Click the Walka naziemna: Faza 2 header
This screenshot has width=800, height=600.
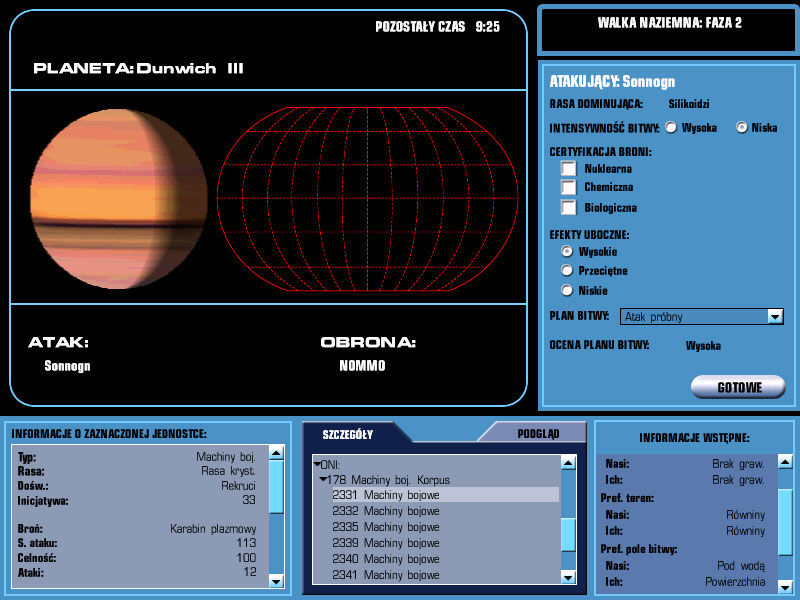pos(669,23)
